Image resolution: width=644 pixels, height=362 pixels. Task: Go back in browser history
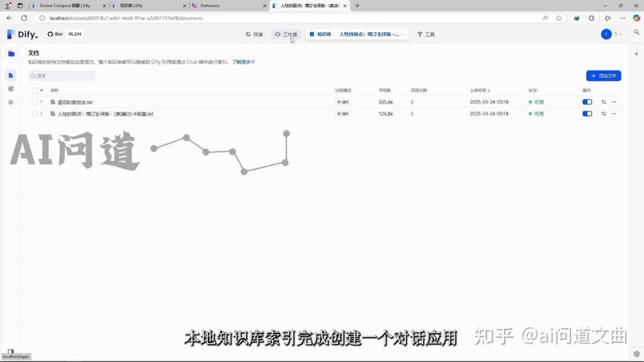(x=9, y=18)
